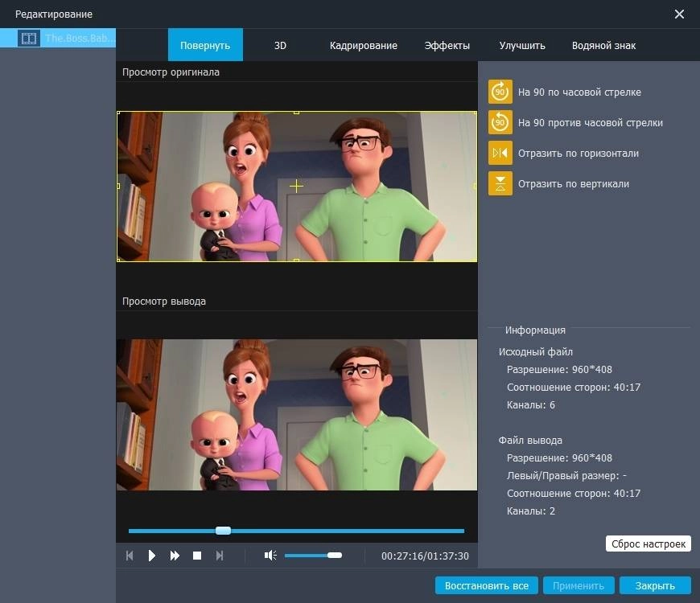Screen dimensions: 700x603
Task: Click the На 90 против часовой стрелки label
Action: pyautogui.click(x=591, y=123)
